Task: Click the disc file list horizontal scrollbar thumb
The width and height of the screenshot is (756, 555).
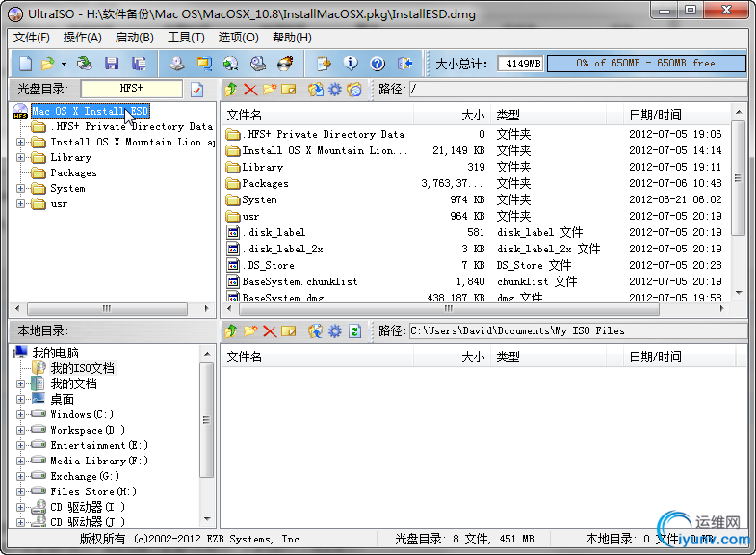Action: [x=448, y=308]
